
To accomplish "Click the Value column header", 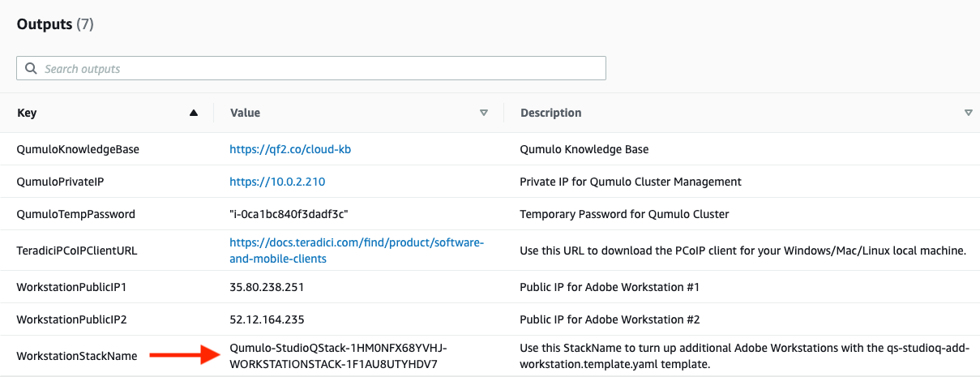I will (x=245, y=113).
